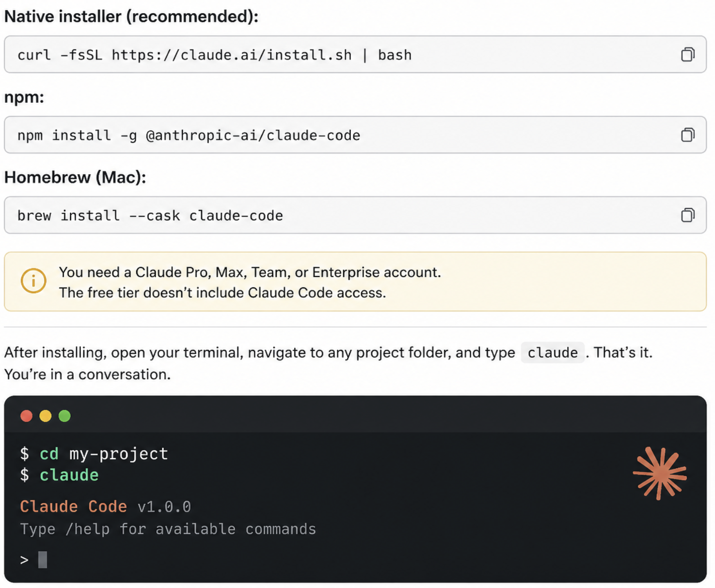Copy the npm install command

(687, 135)
